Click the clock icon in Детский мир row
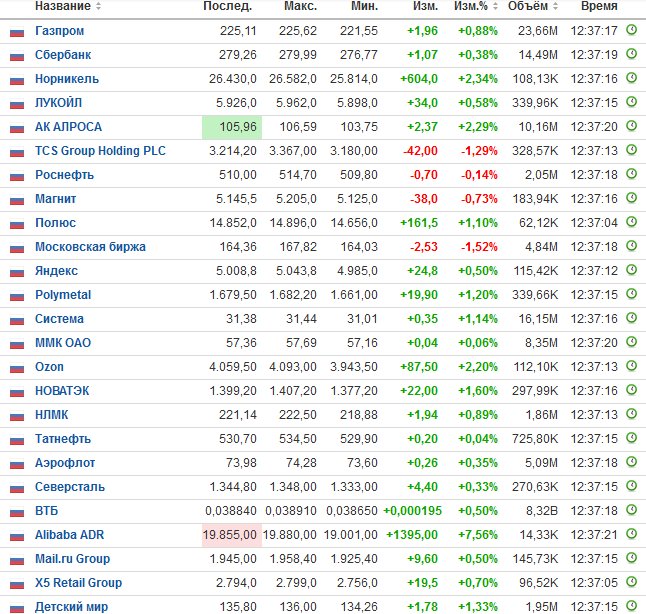This screenshot has height=614, width=646. (631, 606)
